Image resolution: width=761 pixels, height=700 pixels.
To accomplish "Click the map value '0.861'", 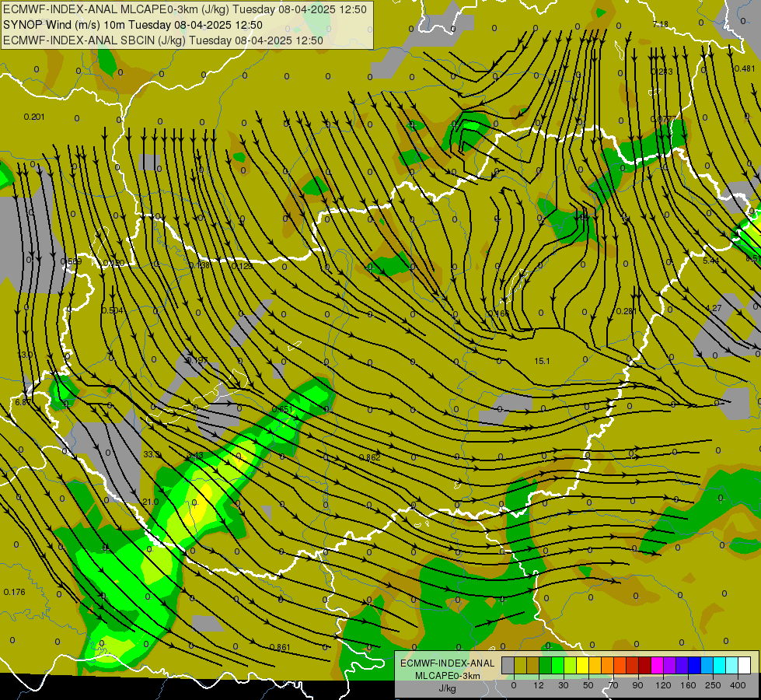I will (x=280, y=647).
